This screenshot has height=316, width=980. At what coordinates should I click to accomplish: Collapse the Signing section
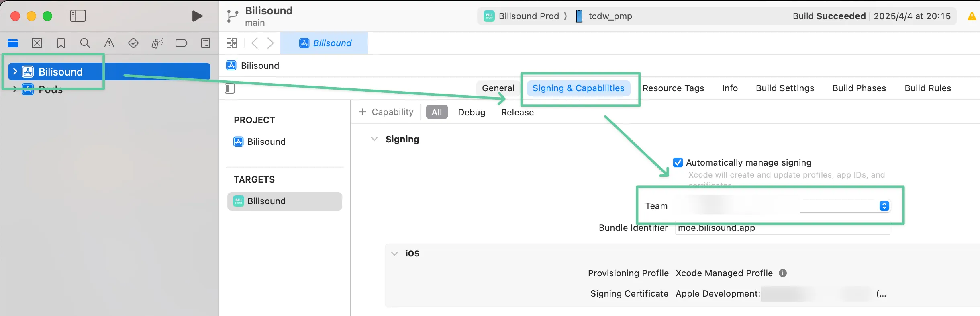click(x=374, y=139)
